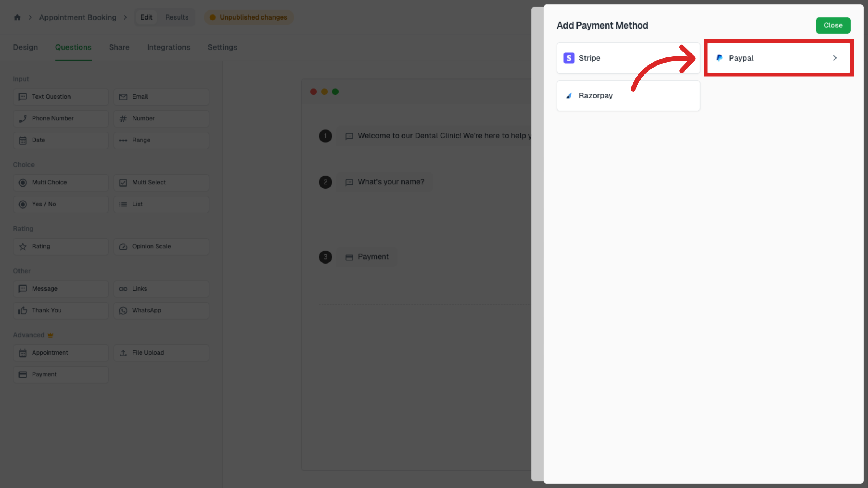Switch to the Results view
This screenshot has height=488, width=868.
point(177,17)
